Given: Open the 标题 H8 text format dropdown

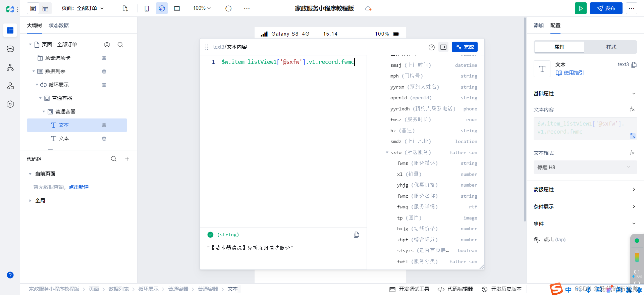Looking at the screenshot, I should click(x=585, y=167).
